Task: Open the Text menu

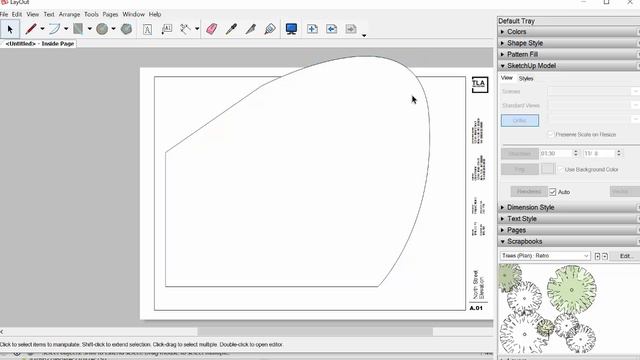Action: [49, 14]
